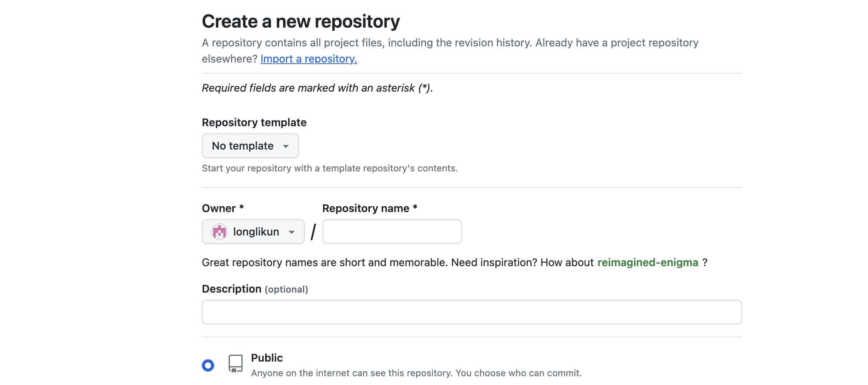The width and height of the screenshot is (868, 385).
Task: Click the Public option label
Action: click(x=267, y=358)
